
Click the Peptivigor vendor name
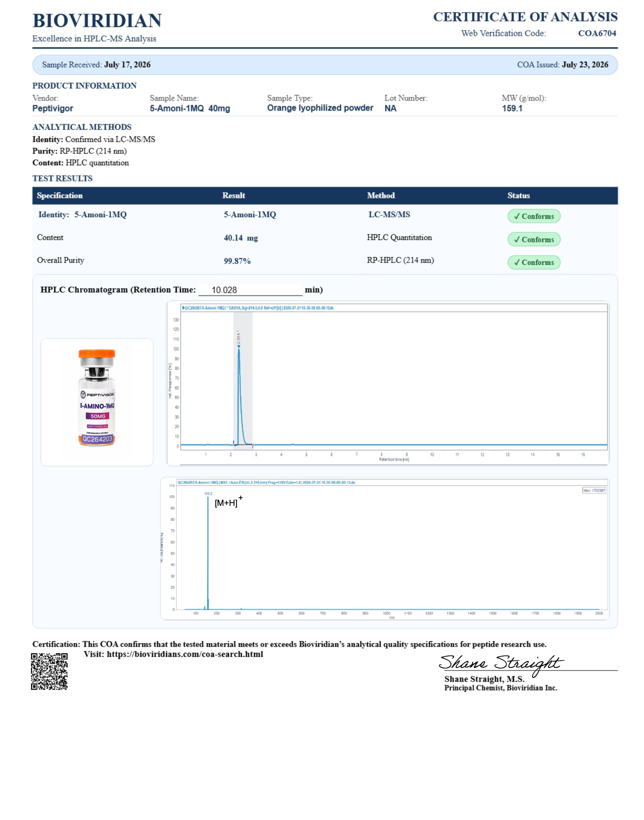tap(53, 108)
